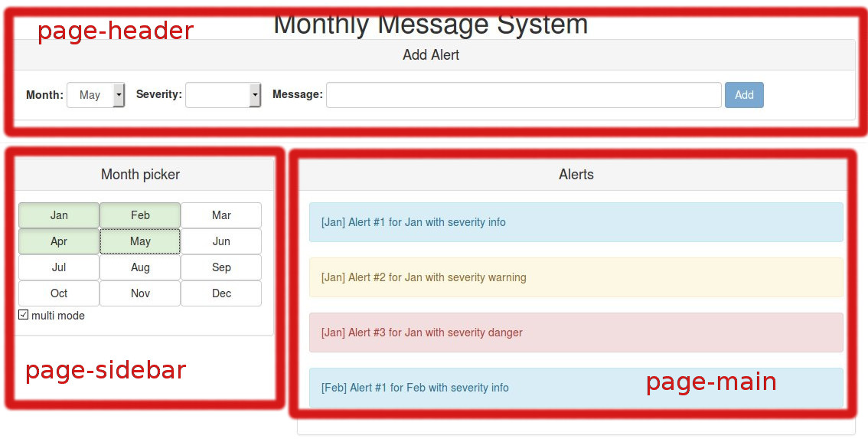Screen dimensions: 868x439
Task: Deselect Feb in Month picker
Action: [140, 215]
